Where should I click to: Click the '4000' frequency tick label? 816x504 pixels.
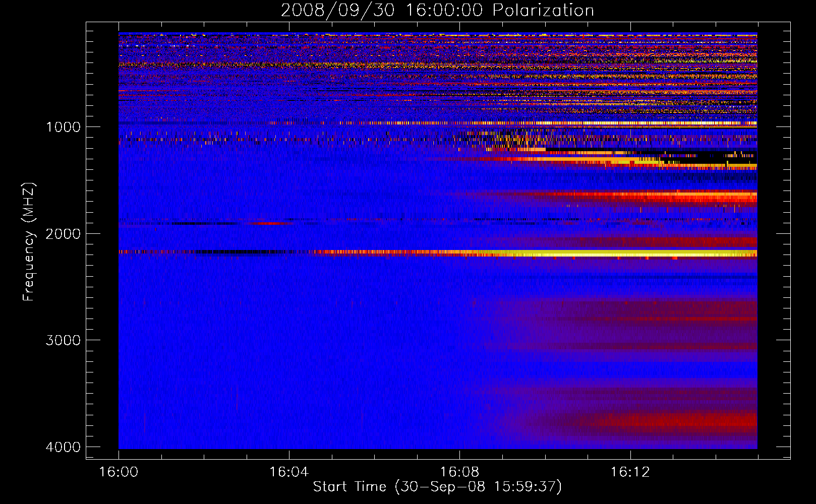[x=63, y=447]
